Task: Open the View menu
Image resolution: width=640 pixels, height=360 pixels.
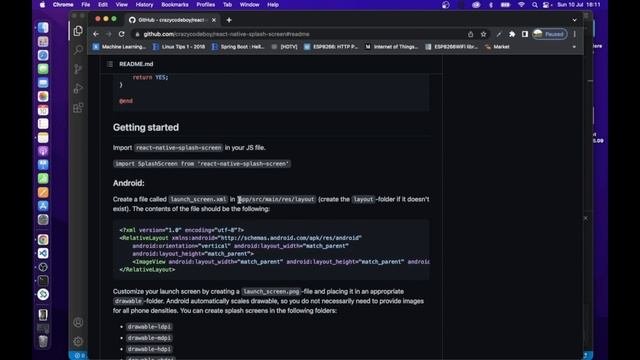Action: click(x=122, y=5)
